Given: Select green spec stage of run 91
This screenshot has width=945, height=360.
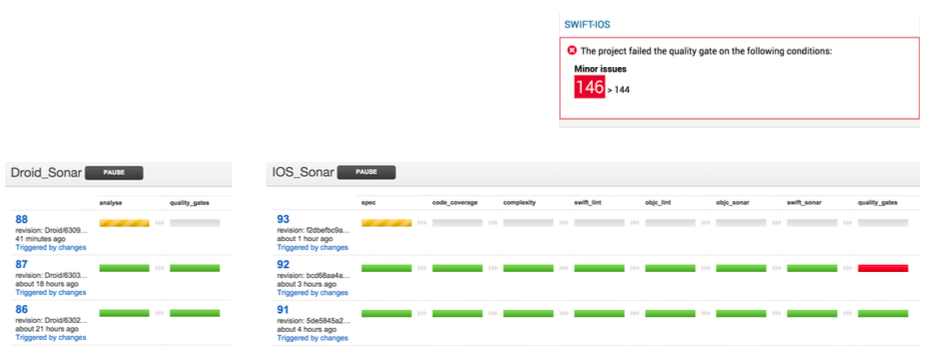Looking at the screenshot, I should click(x=386, y=313).
